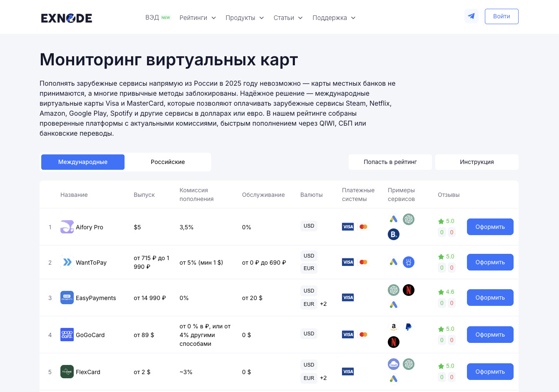Image resolution: width=559 pixels, height=392 pixels.
Task: Click the Mastercard icon in Aifory Pro row
Action: coord(363,227)
